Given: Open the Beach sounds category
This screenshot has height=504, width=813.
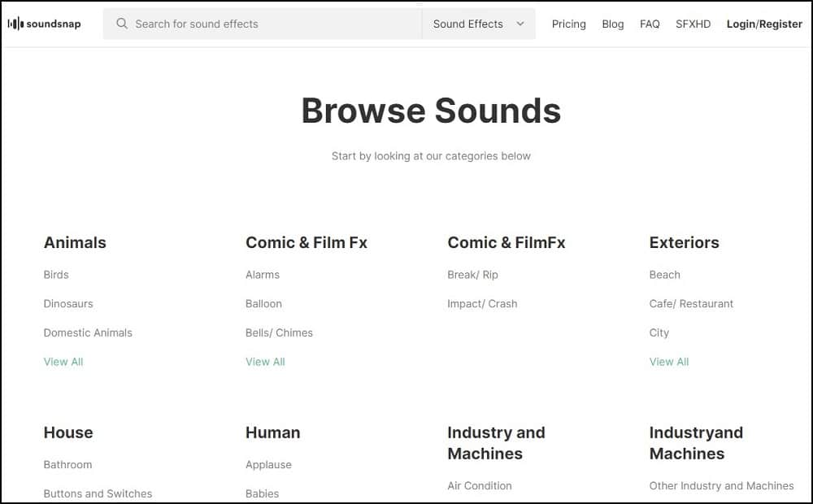Looking at the screenshot, I should [x=664, y=275].
